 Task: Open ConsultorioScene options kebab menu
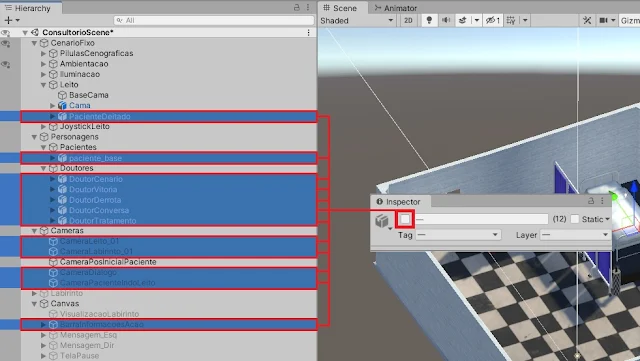pos(308,32)
